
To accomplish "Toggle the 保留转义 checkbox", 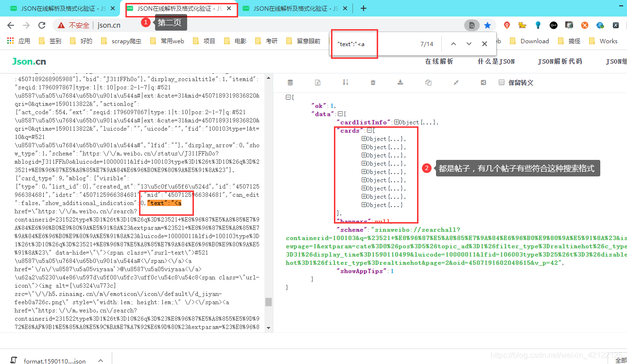I will click(502, 82).
